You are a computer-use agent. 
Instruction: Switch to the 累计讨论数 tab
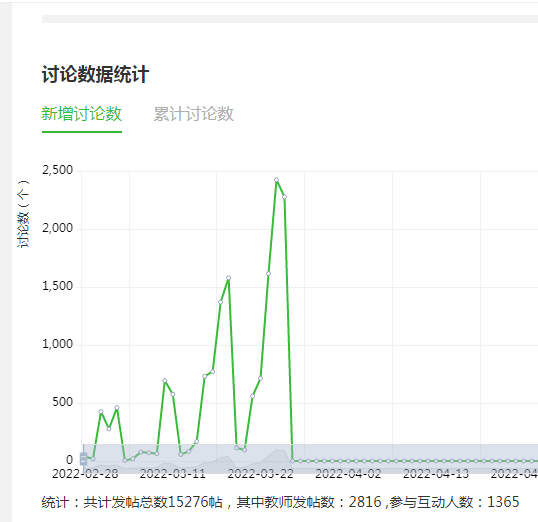pyautogui.click(x=194, y=114)
